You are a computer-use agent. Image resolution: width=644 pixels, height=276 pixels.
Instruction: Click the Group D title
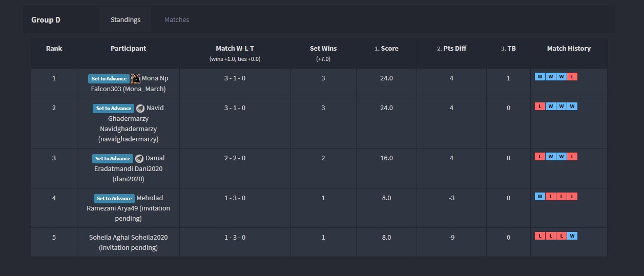coord(46,20)
